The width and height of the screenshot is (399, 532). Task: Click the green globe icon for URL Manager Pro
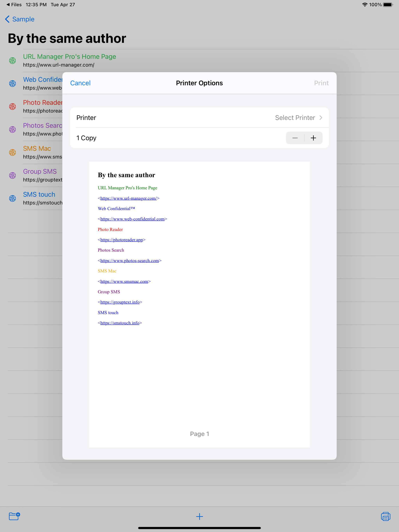12,61
